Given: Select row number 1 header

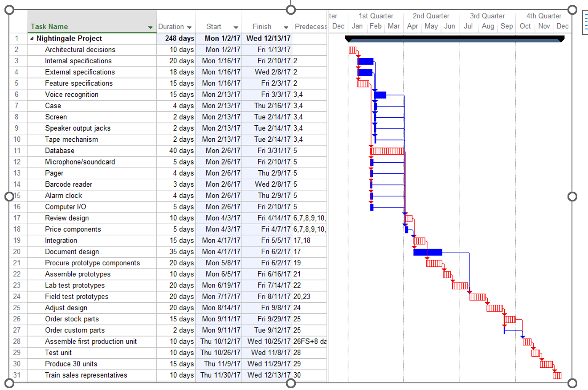Looking at the screenshot, I should click(x=18, y=39).
